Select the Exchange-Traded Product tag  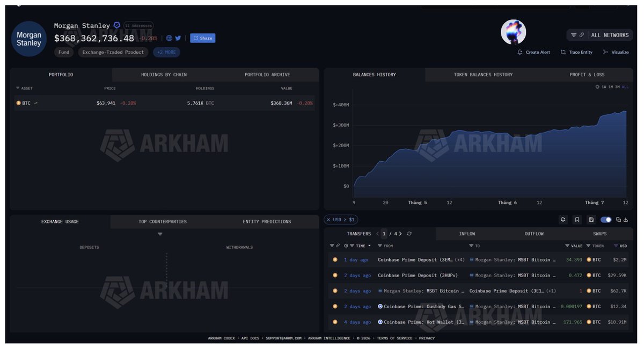113,52
